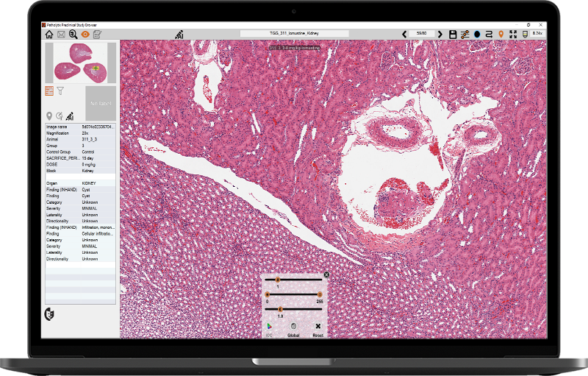Select the Organ KIDNEY row
The width and height of the screenshot is (588, 376).
pos(81,183)
